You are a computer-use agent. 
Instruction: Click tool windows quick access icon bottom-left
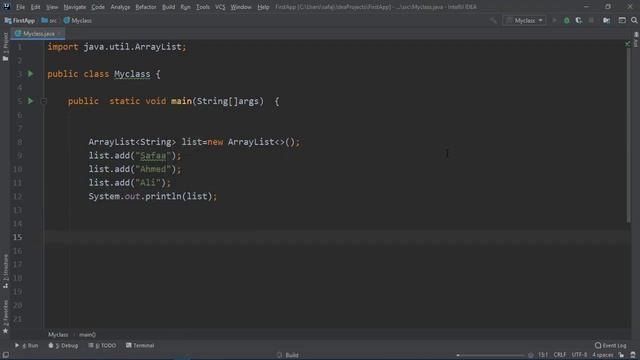coord(6,355)
